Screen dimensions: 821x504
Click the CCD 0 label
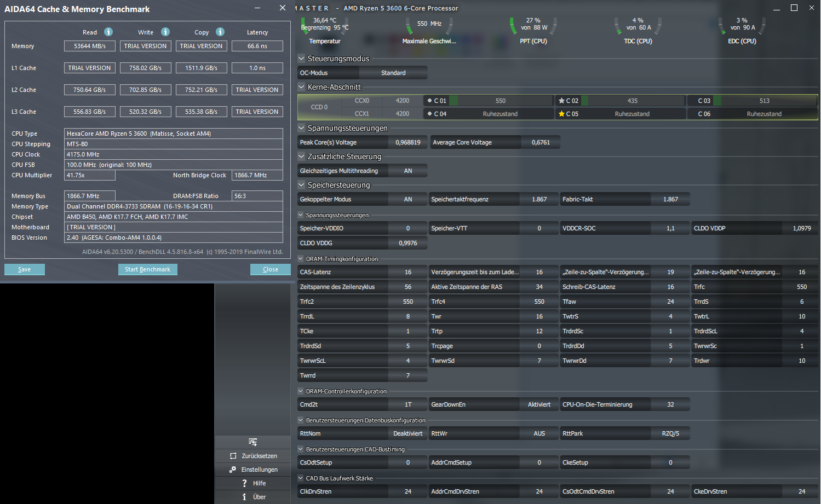319,107
